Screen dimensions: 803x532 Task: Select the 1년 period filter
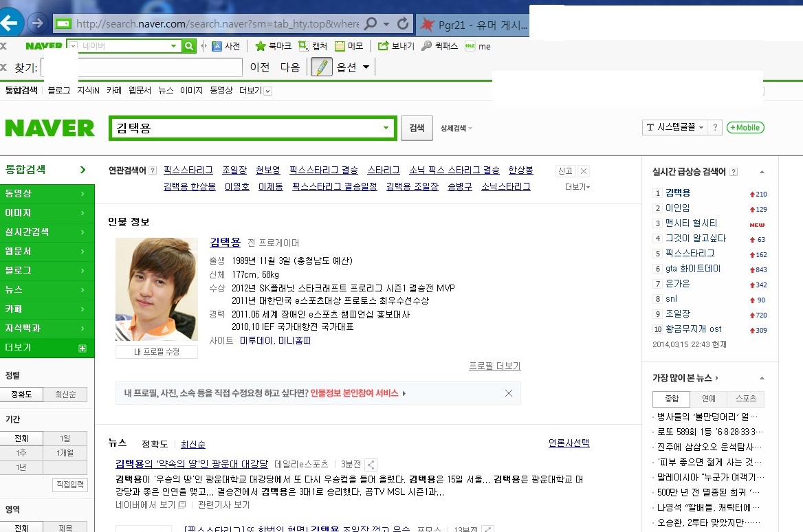click(x=21, y=467)
